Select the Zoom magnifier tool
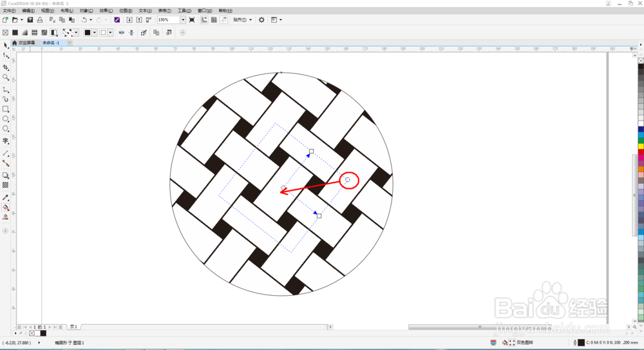644x350 pixels. click(x=5, y=77)
